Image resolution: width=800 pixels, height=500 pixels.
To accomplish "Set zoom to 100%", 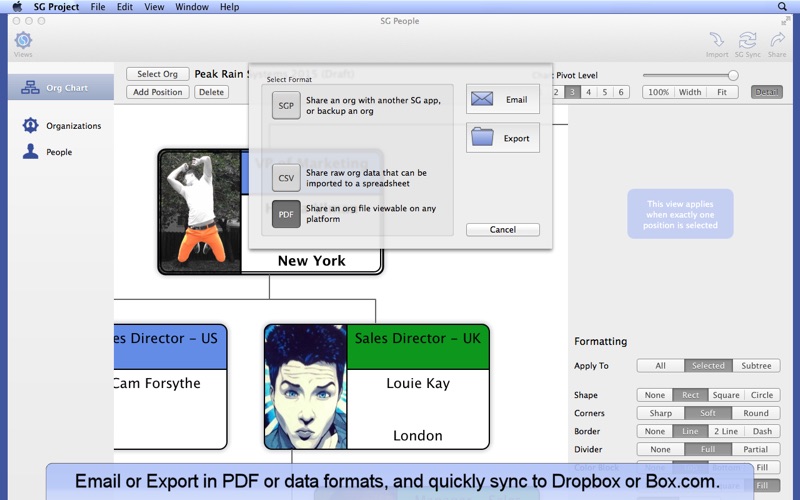I will 658,92.
